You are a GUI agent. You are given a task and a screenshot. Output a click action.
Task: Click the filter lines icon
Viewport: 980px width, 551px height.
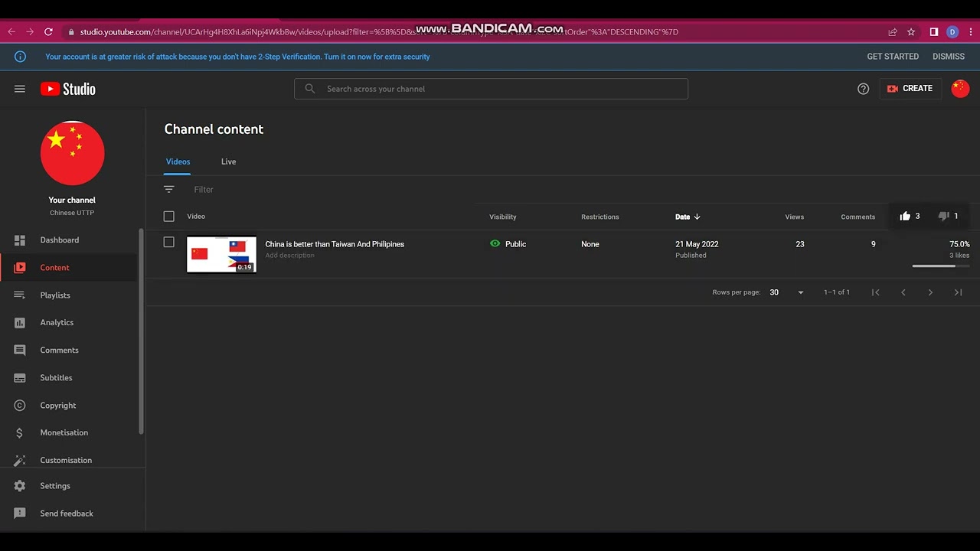[169, 189]
